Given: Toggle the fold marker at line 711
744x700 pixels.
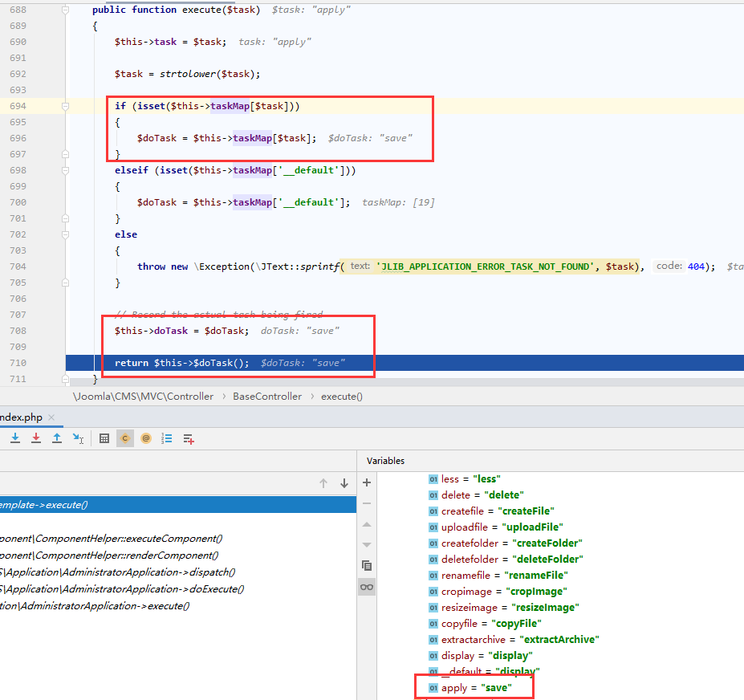Looking at the screenshot, I should pyautogui.click(x=66, y=379).
